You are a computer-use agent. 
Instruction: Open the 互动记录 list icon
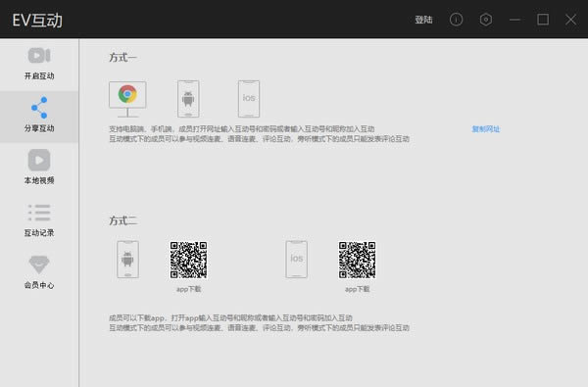point(39,213)
